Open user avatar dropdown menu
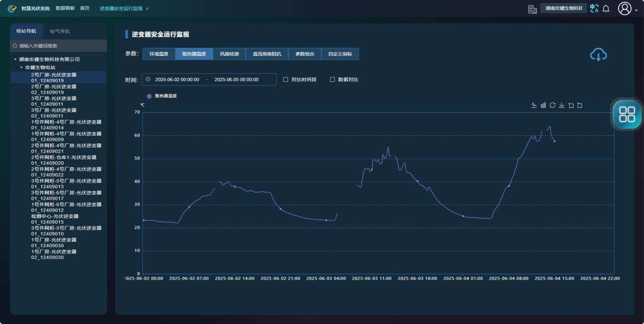644x324 pixels. (x=627, y=9)
